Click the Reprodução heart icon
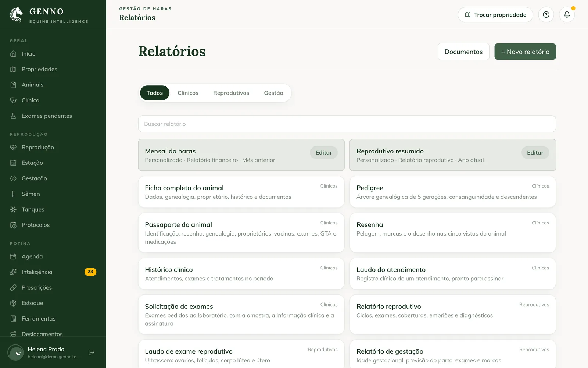This screenshot has width=588, height=368. point(13,147)
